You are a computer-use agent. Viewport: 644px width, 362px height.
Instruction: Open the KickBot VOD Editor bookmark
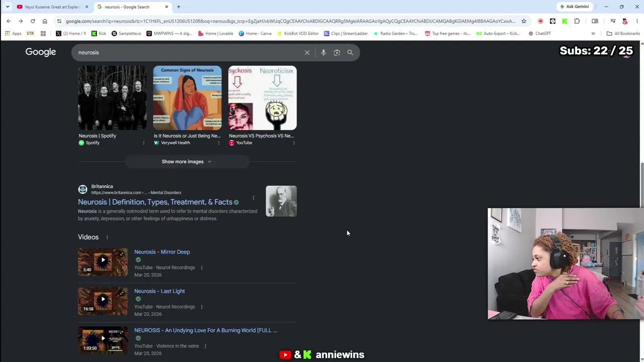point(298,34)
